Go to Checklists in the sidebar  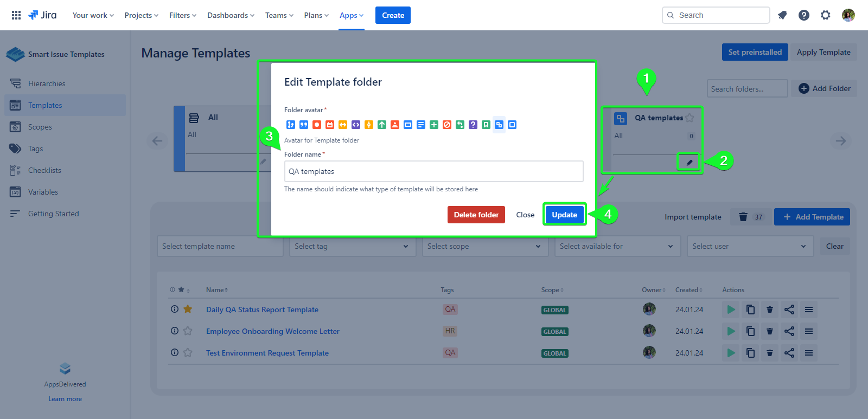click(44, 170)
